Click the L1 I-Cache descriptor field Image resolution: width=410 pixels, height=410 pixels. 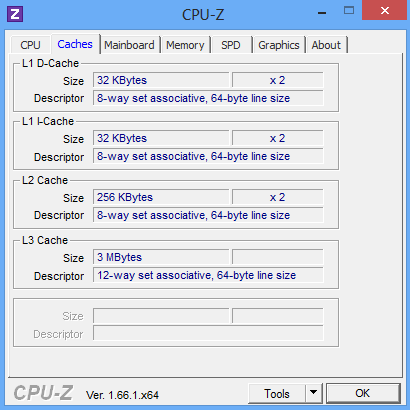point(208,156)
